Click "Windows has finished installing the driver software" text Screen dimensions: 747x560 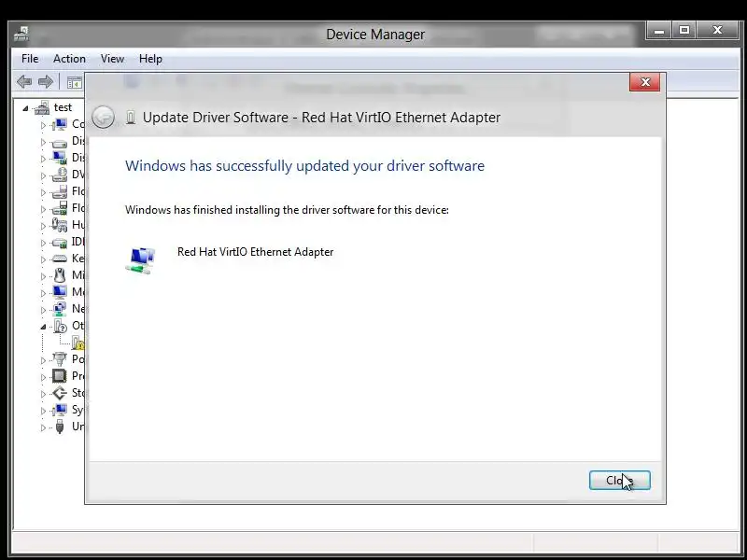(x=287, y=210)
